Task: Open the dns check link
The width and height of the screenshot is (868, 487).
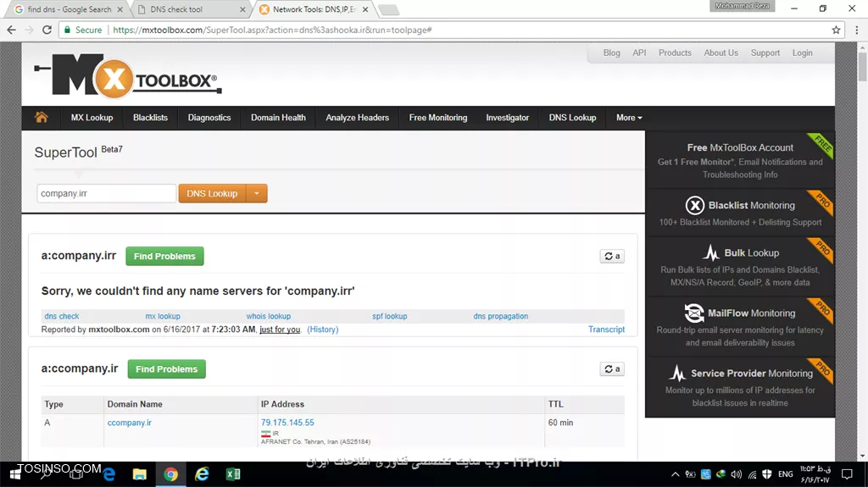Action: (x=61, y=316)
